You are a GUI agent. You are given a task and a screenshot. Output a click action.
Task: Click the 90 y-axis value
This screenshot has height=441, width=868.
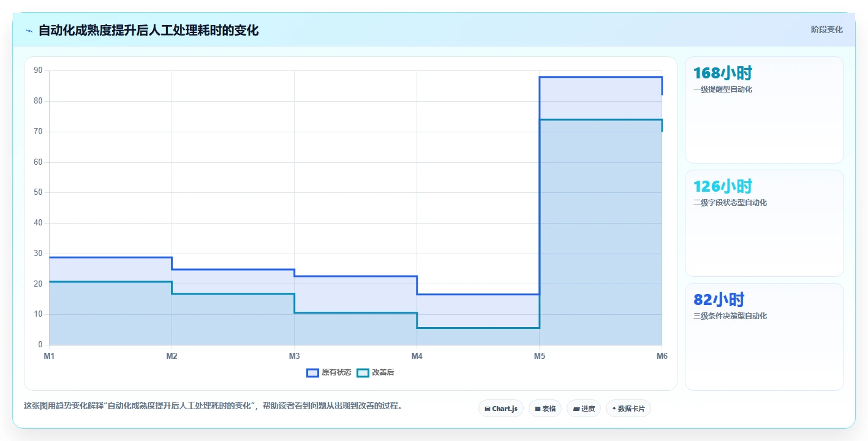click(38, 70)
